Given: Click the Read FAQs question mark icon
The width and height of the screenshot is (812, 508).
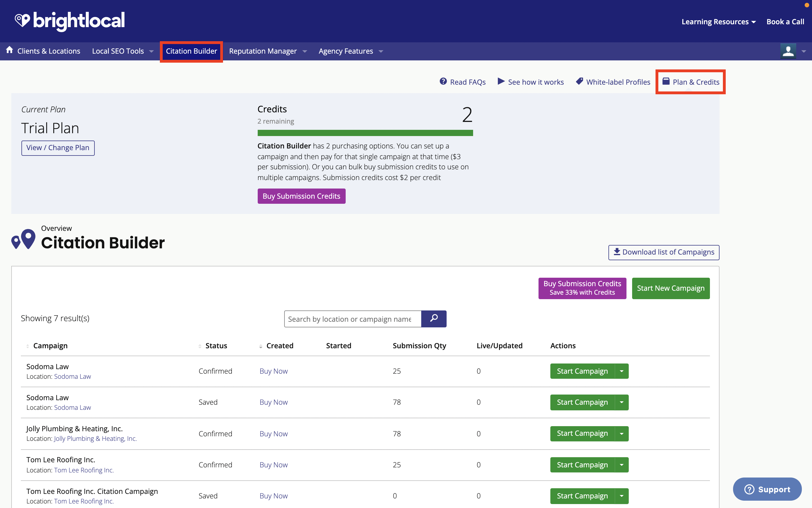Looking at the screenshot, I should point(443,81).
